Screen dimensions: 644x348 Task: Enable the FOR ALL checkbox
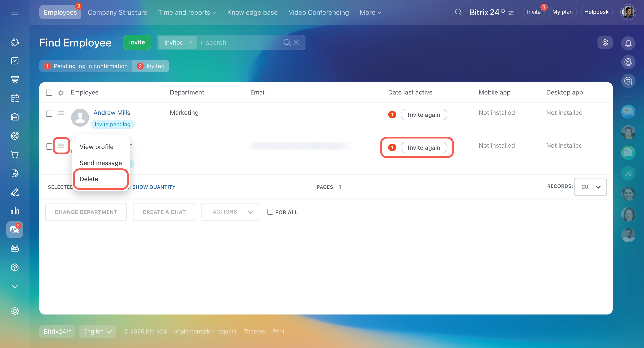tap(270, 212)
